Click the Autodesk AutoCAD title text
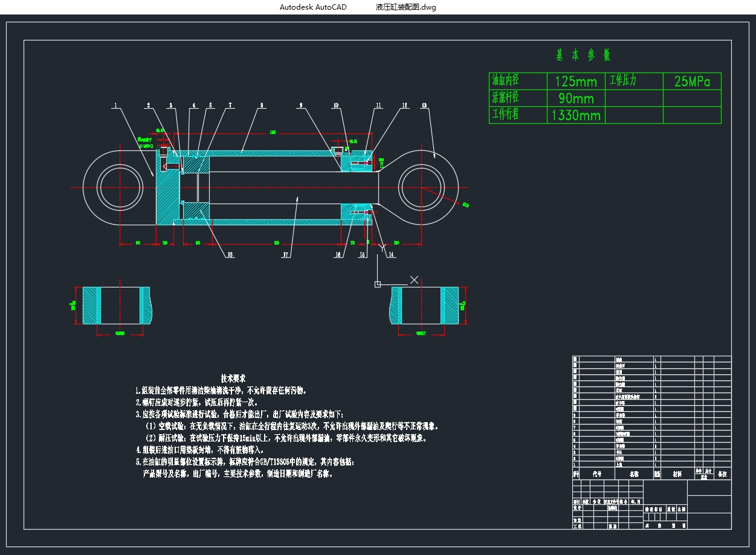The image size is (756, 555). point(313,7)
